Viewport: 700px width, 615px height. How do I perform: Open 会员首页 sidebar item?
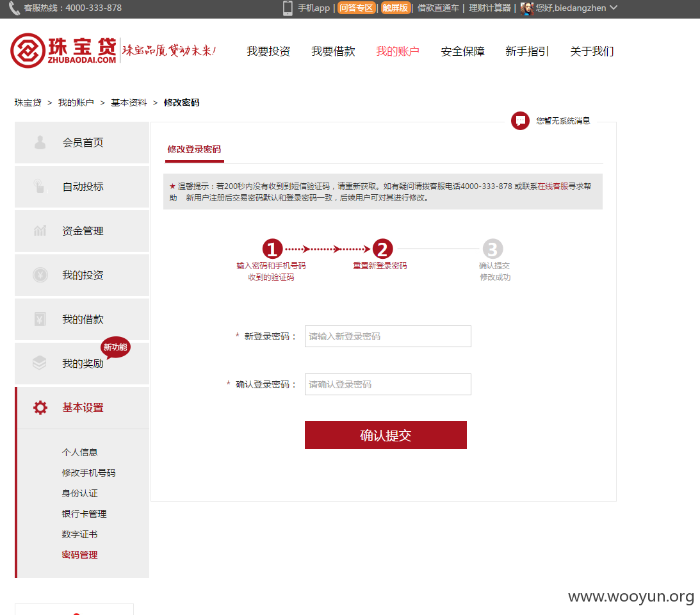82,142
